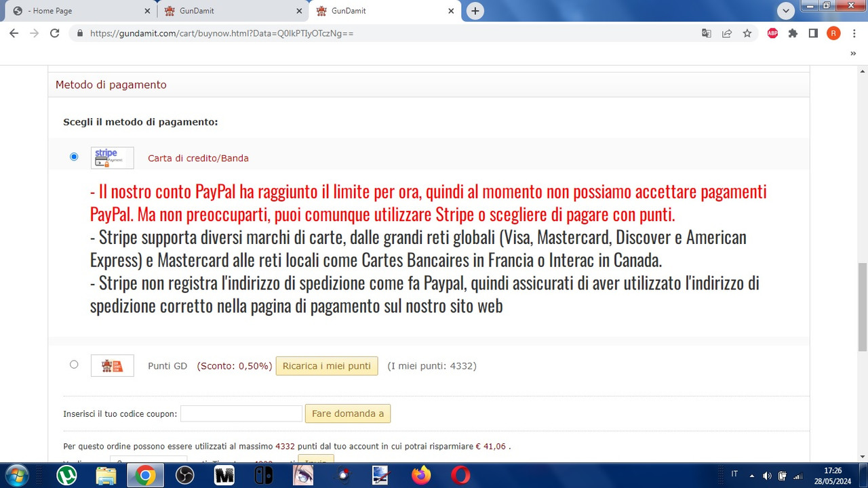The width and height of the screenshot is (868, 488).
Task: Open uTorrent from the taskbar
Action: pos(66,475)
